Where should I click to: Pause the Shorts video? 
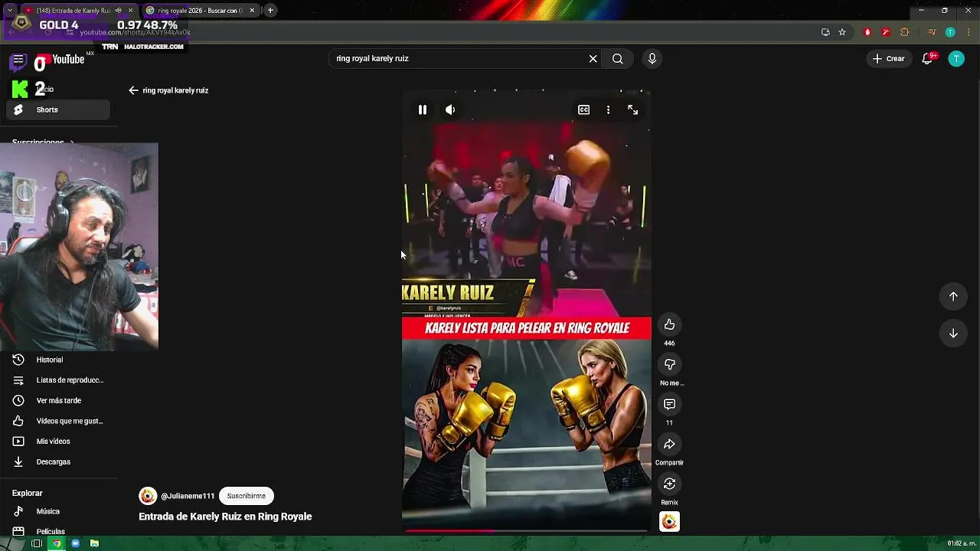[x=422, y=109]
